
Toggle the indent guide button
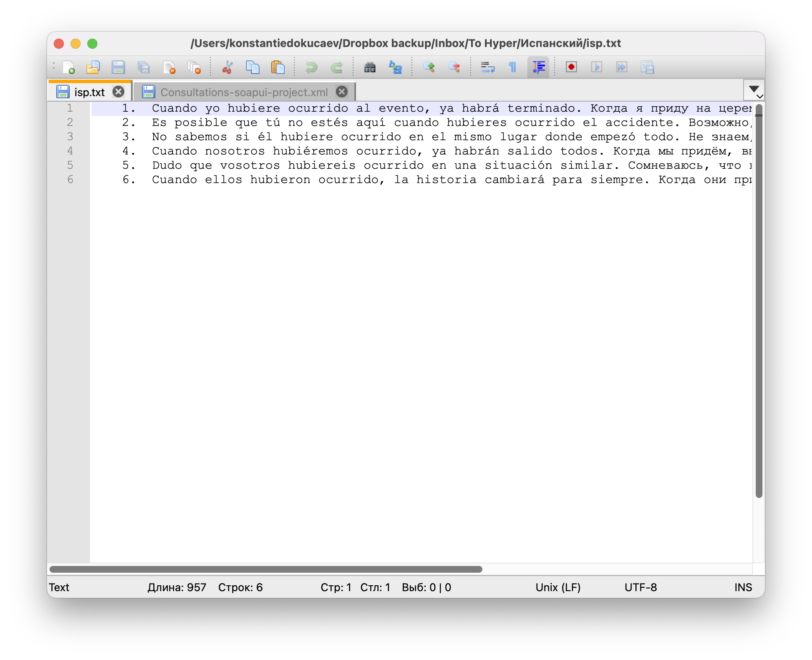(538, 67)
